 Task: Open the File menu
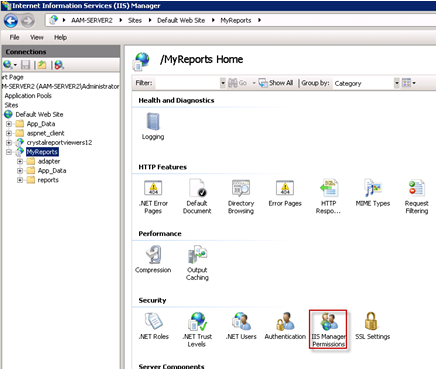14,37
